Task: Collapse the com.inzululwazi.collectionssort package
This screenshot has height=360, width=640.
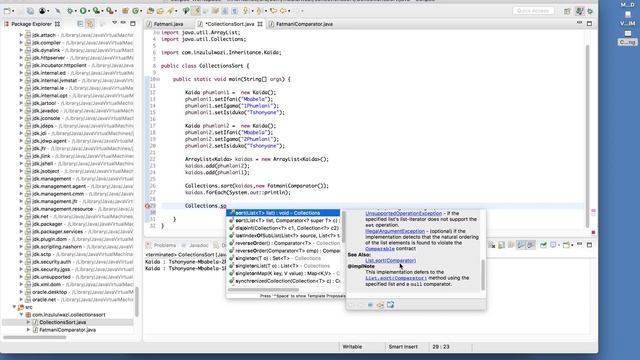Action: click(x=21, y=315)
